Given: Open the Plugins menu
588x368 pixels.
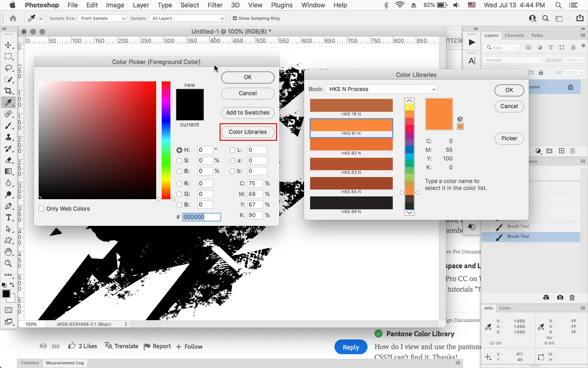Looking at the screenshot, I should tap(282, 5).
